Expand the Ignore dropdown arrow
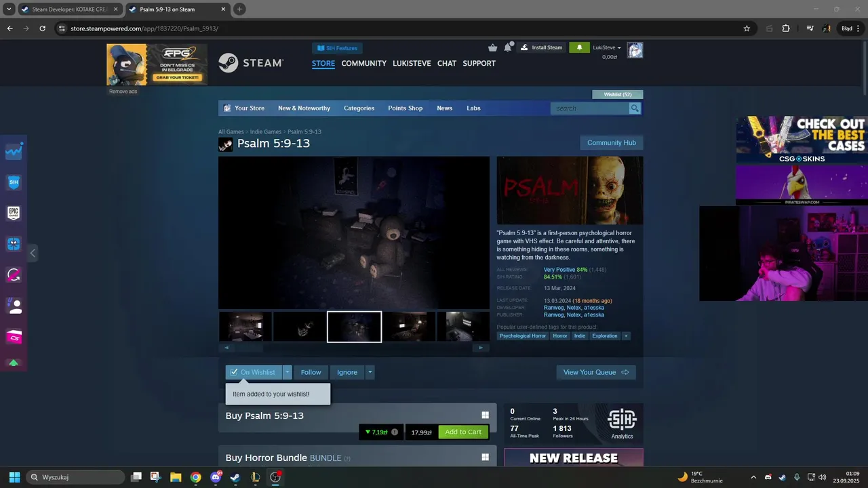The height and width of the screenshot is (488, 868). (x=370, y=372)
